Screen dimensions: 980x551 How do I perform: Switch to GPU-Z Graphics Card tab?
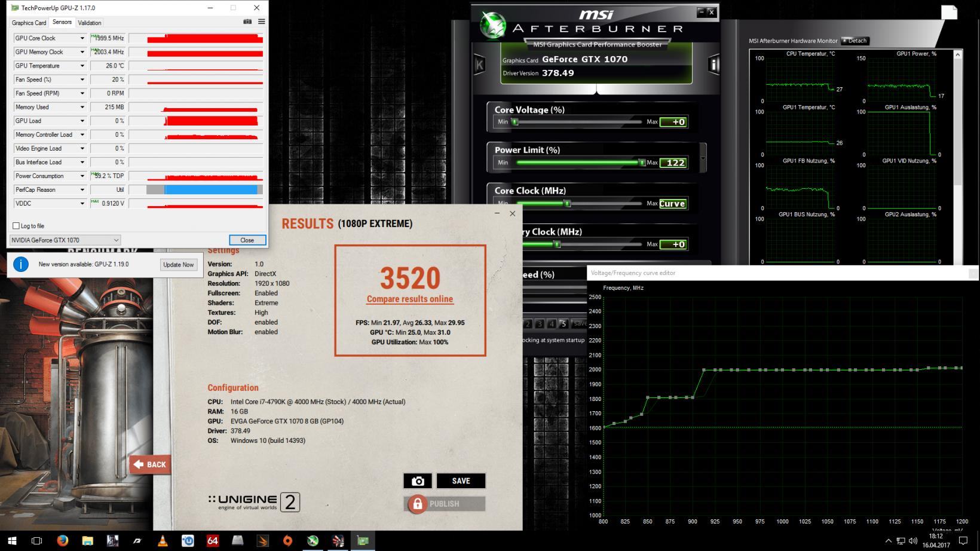29,23
